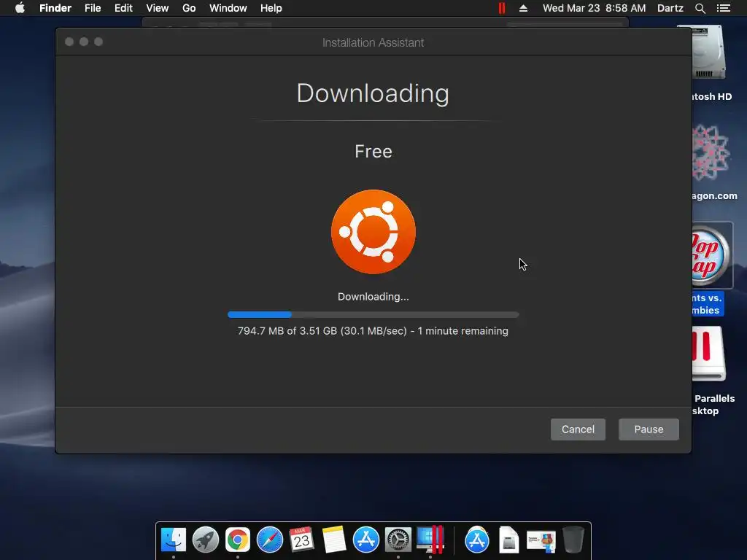Image resolution: width=747 pixels, height=560 pixels.
Task: Open the disk image file icon in the dock
Action: point(508,540)
